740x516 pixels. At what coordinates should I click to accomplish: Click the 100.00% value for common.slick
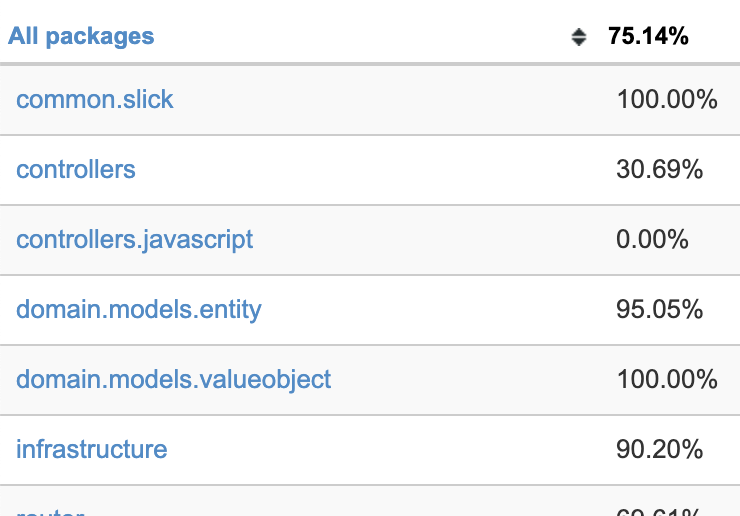[667, 100]
